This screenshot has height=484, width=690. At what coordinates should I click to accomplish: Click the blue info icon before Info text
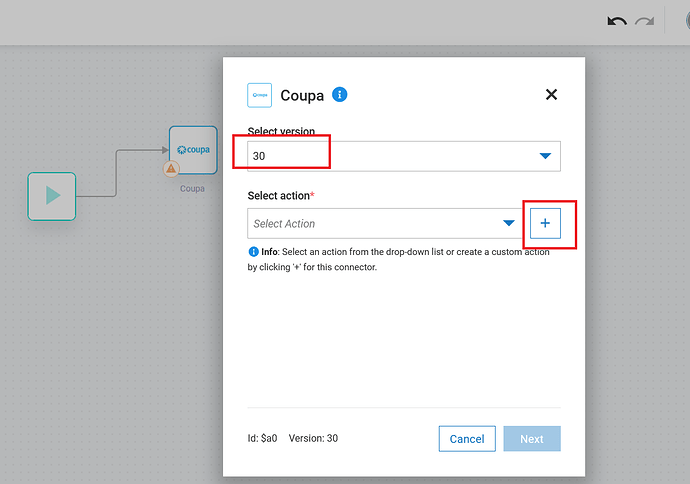253,252
